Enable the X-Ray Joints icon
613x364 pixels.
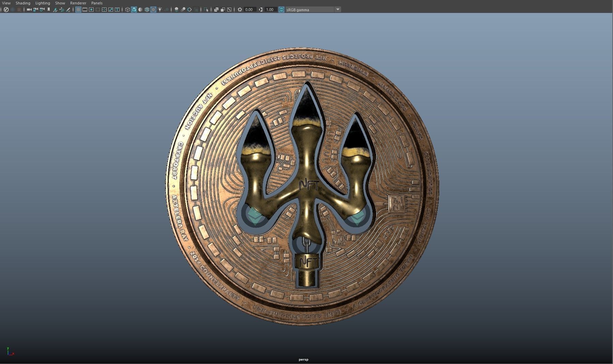[x=229, y=10]
